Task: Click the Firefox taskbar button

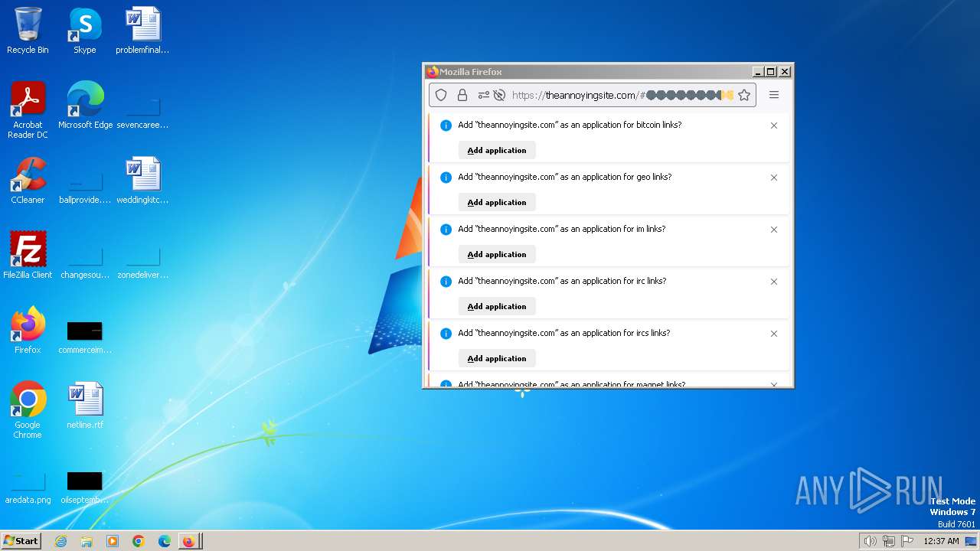Action: coord(190,541)
